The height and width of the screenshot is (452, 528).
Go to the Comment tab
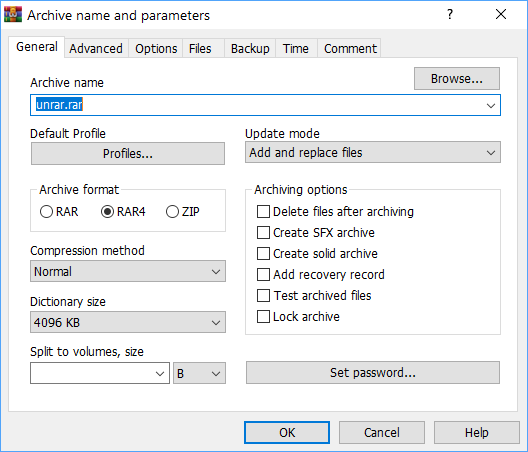[350, 49]
